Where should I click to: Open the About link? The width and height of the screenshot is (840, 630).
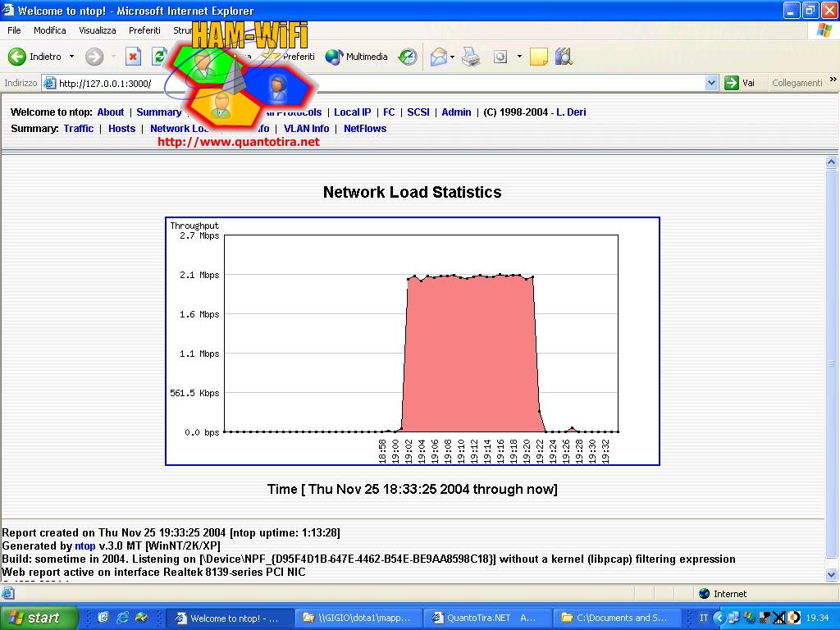[111, 112]
